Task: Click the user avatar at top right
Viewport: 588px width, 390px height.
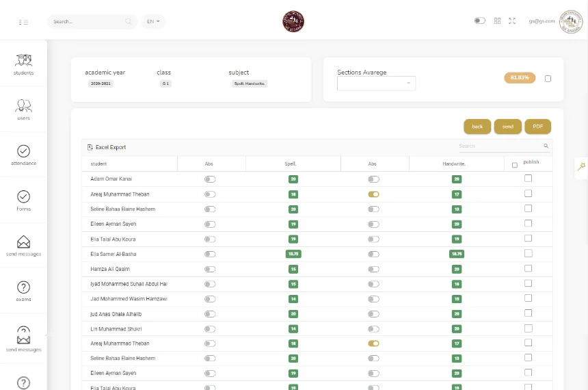Action: click(x=571, y=21)
